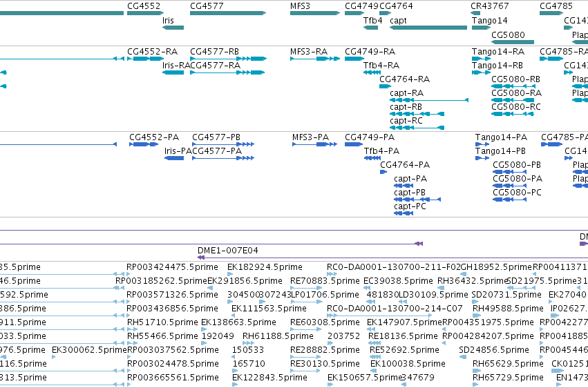
Task: Click EST RH61188.5prime
Action: pos(278,336)
